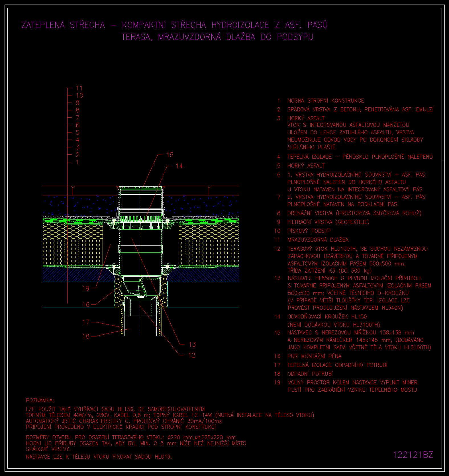This screenshot has width=449, height=476.
Task: Click legend entry 'MRAZUVZDORNÁ DLAŽBA'
Action: tap(318, 240)
